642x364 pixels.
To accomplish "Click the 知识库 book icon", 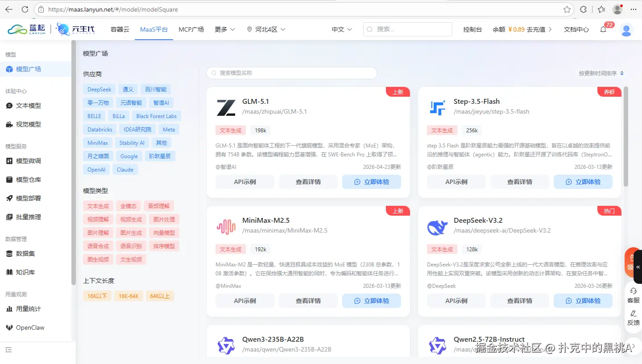I will [9, 272].
